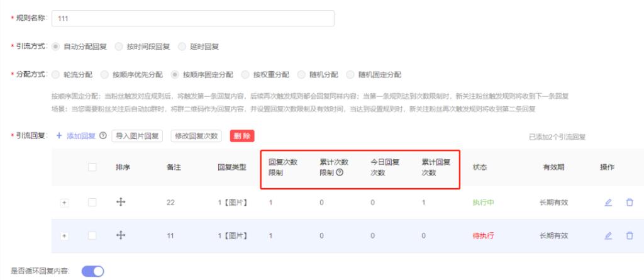Viewport: 644px width, 280px height.
Task: Click the 待执行 status in row 11
Action: pos(484,236)
